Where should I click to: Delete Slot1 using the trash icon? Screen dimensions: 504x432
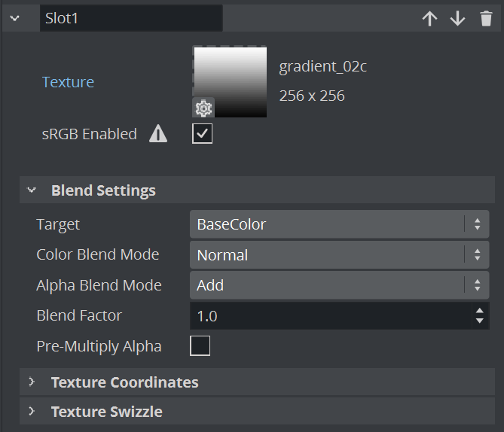[486, 18]
